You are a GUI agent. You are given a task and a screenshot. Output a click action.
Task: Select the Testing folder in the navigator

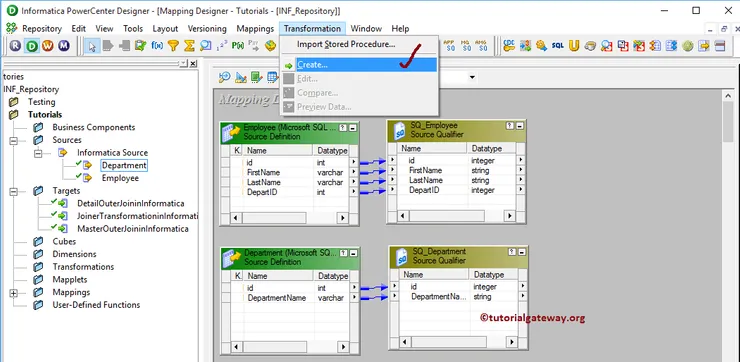[42, 102]
